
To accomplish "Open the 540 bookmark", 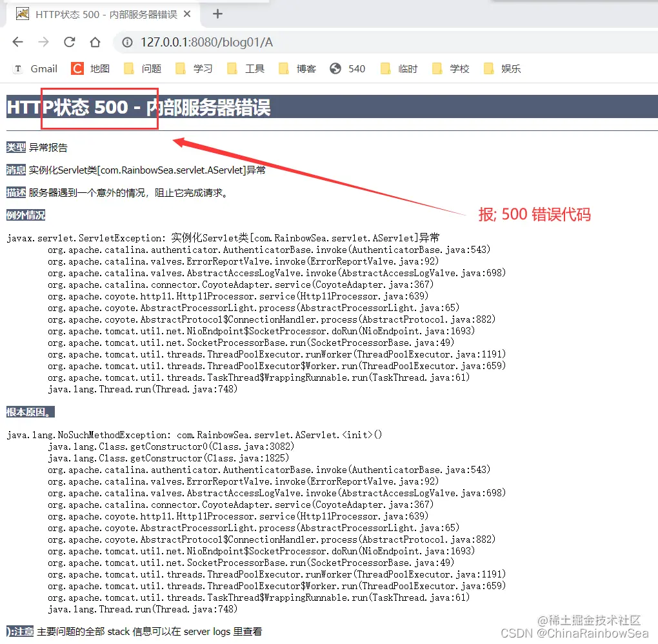I will pos(348,68).
